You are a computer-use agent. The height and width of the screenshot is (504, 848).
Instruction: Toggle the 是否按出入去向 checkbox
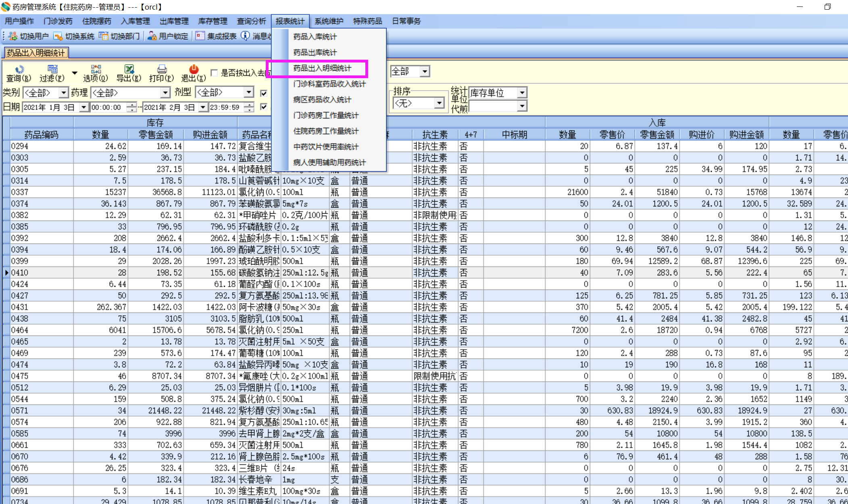[215, 73]
